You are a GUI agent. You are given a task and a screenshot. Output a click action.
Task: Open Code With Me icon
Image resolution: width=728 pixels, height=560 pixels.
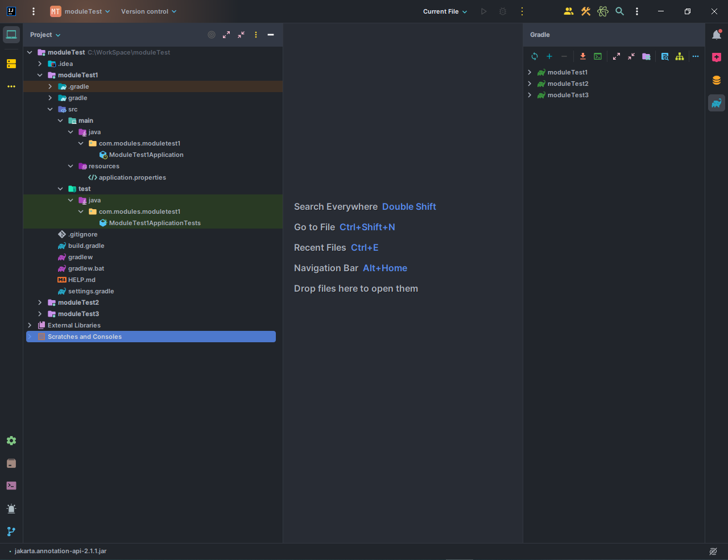[x=569, y=11]
